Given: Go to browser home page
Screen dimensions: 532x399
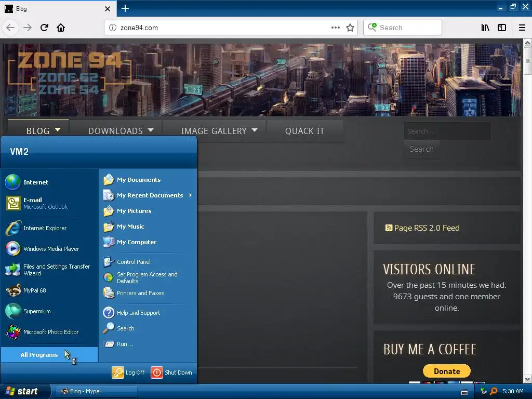Looking at the screenshot, I should 61,28.
